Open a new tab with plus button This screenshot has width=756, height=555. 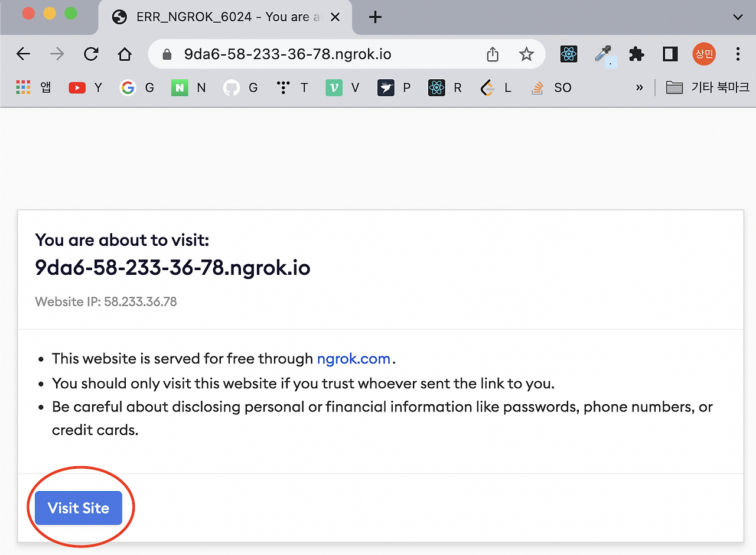(x=374, y=17)
